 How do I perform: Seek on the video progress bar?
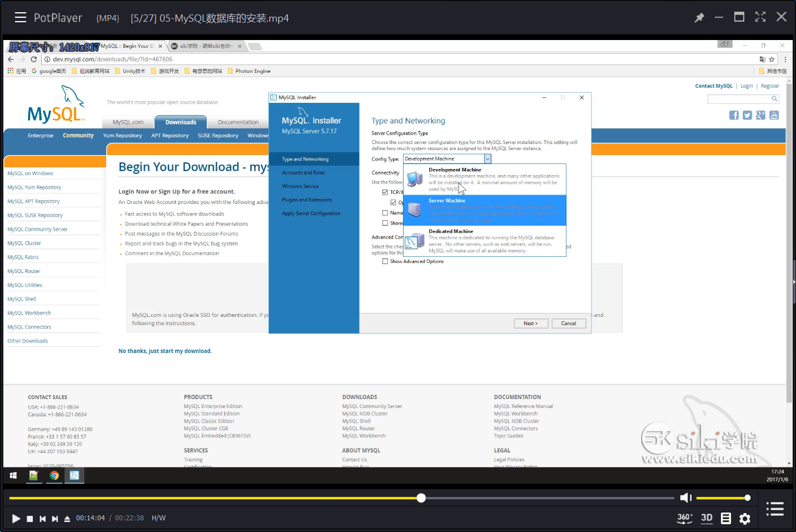[x=342, y=498]
